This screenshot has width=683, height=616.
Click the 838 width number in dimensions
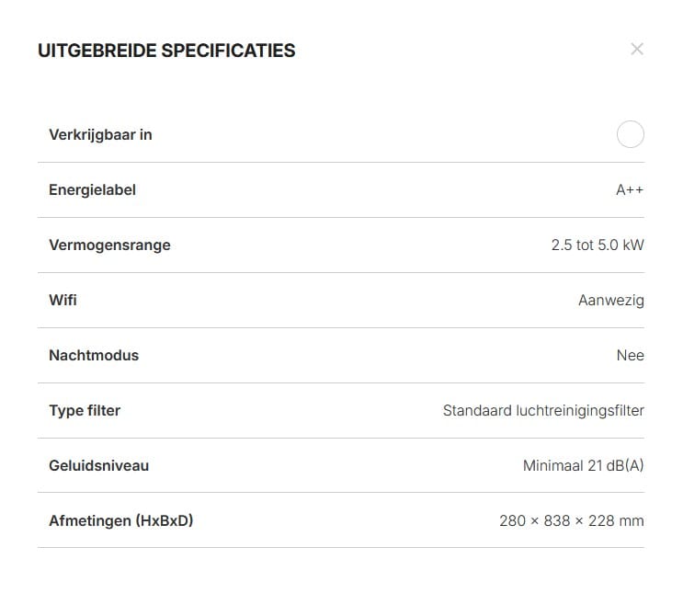pyautogui.click(x=558, y=520)
